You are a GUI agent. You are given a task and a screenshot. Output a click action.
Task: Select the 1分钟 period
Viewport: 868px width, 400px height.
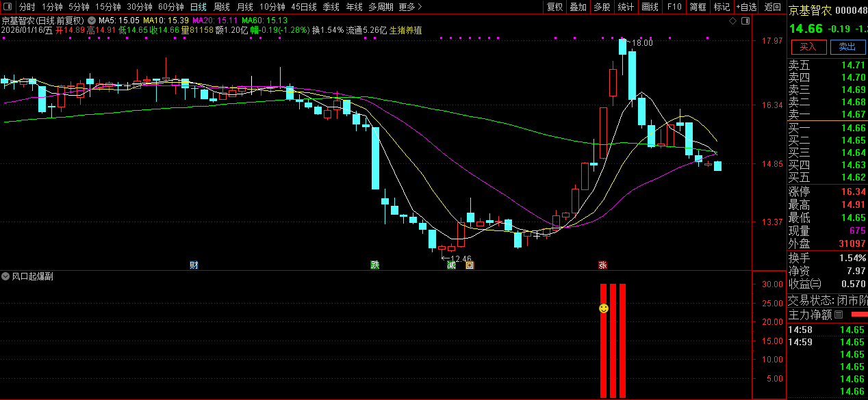[x=52, y=7]
